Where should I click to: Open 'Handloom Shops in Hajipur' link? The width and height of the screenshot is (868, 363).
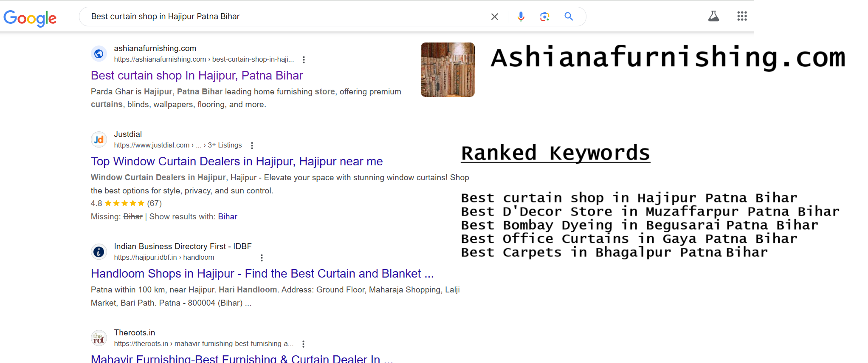[x=262, y=273]
